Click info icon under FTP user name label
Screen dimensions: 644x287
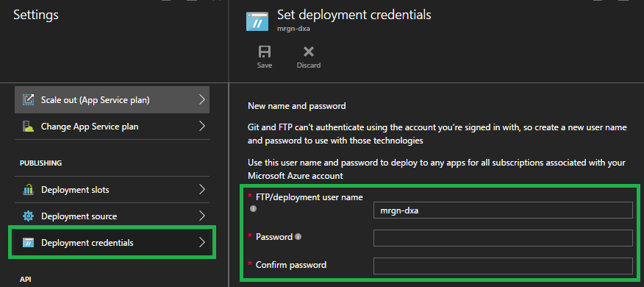pyautogui.click(x=253, y=209)
